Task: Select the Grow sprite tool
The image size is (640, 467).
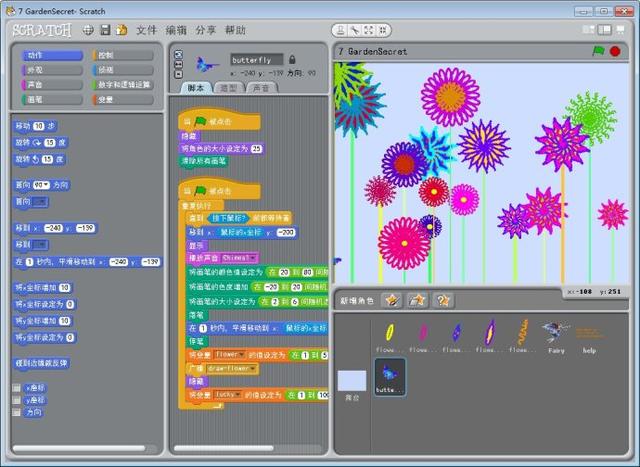Action: [x=369, y=30]
